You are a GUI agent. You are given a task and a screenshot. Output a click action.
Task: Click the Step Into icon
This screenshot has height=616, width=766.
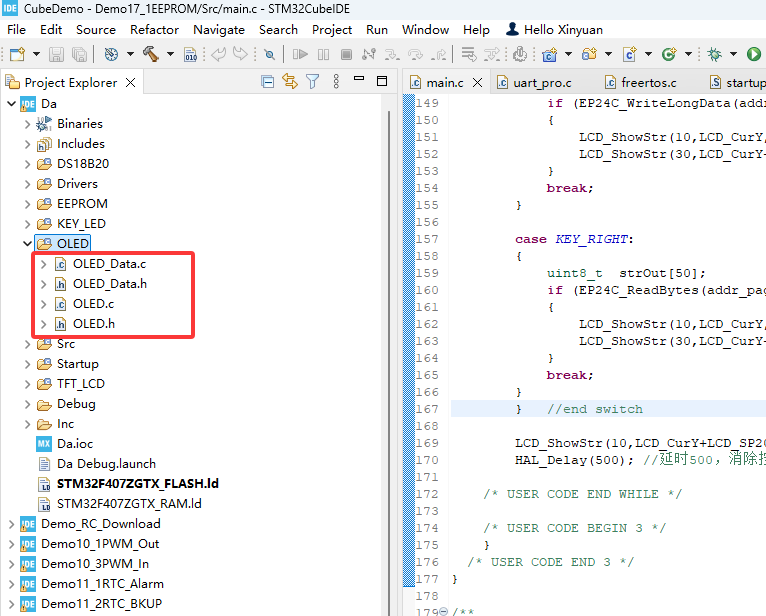click(392, 54)
